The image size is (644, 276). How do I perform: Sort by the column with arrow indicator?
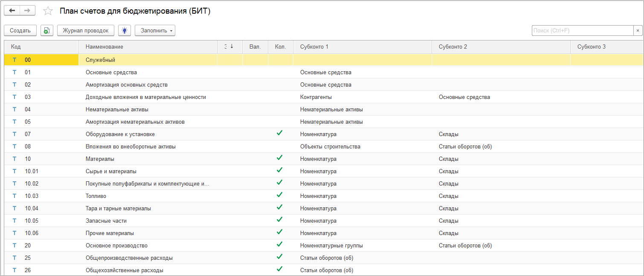click(x=229, y=46)
